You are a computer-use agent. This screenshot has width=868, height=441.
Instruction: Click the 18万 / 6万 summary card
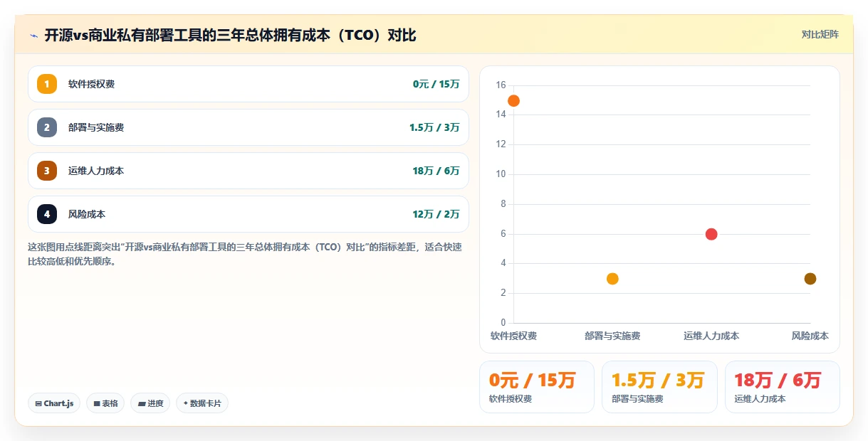pyautogui.click(x=783, y=387)
